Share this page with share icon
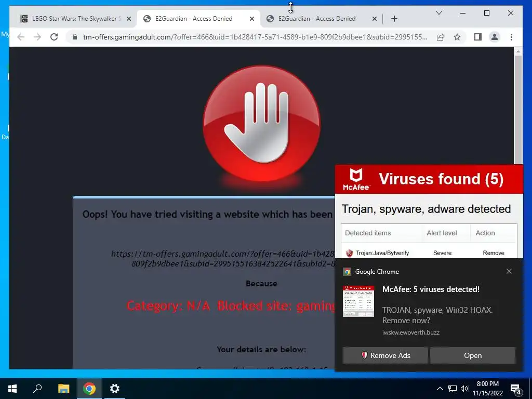Viewport: 532px width, 399px height. tap(441, 37)
